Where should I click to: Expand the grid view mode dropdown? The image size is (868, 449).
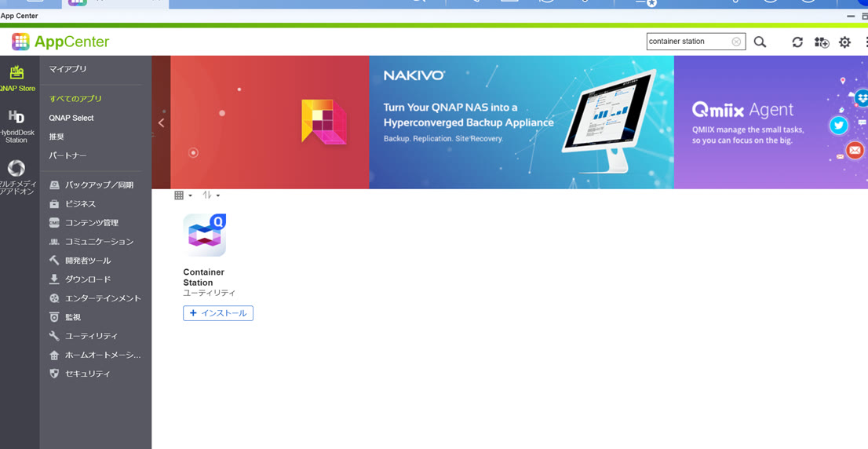coord(183,195)
